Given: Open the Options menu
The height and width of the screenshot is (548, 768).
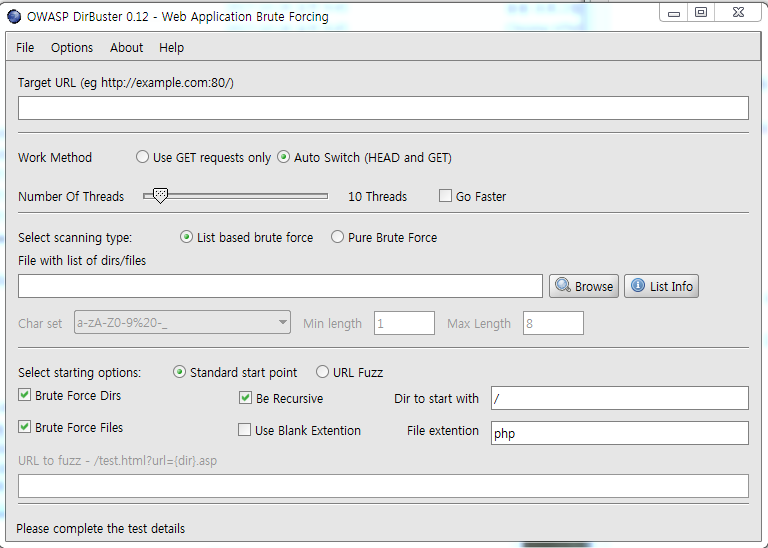Looking at the screenshot, I should tap(72, 48).
